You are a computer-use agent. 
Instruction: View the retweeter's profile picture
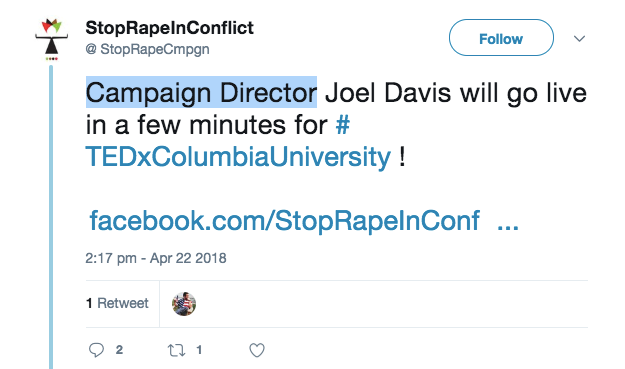[184, 304]
